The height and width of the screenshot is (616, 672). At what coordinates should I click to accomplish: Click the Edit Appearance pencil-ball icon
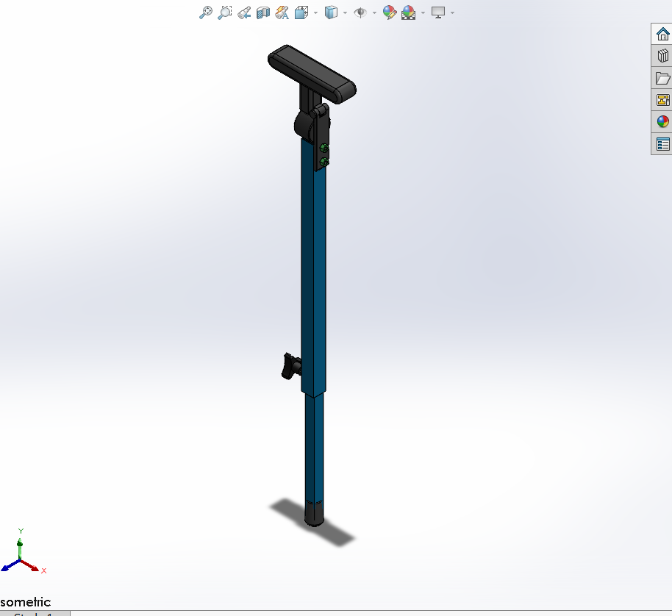tap(389, 12)
